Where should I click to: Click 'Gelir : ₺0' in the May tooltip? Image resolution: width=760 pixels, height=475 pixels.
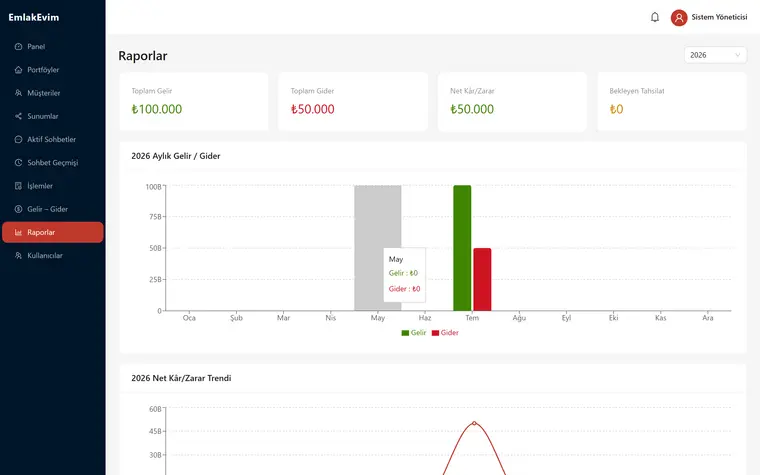403,273
